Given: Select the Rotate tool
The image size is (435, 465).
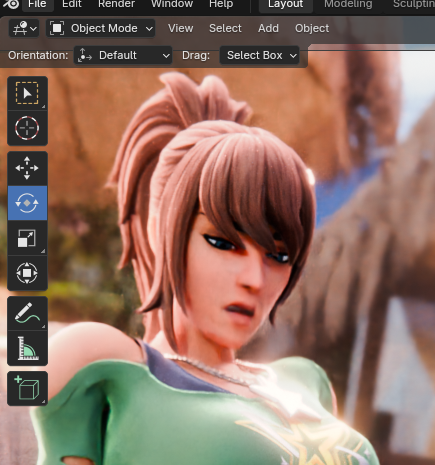Looking at the screenshot, I should tap(27, 203).
